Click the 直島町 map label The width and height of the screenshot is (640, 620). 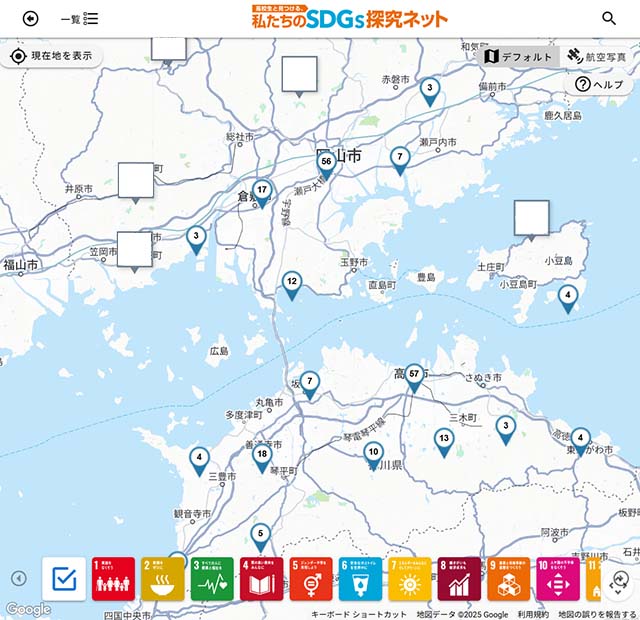click(382, 285)
